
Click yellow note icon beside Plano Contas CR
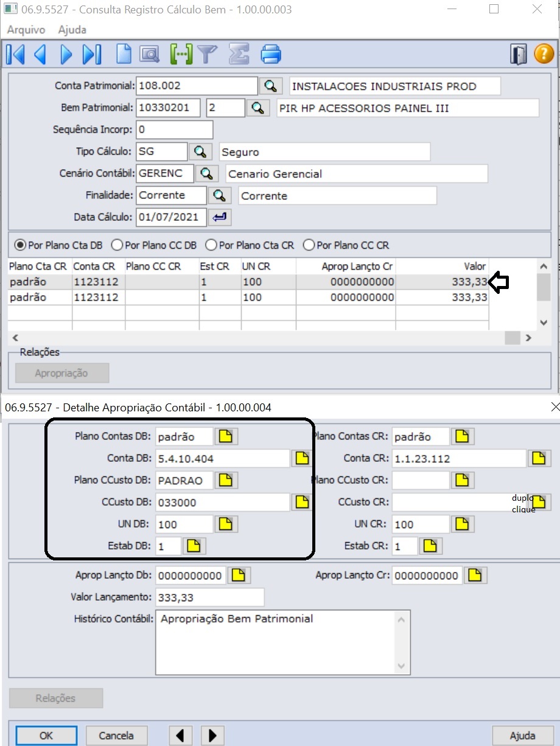[x=463, y=436]
